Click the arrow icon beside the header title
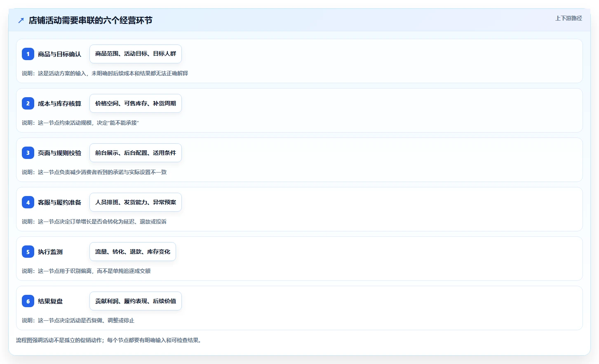Viewport: 599px width, 364px height. coord(21,20)
